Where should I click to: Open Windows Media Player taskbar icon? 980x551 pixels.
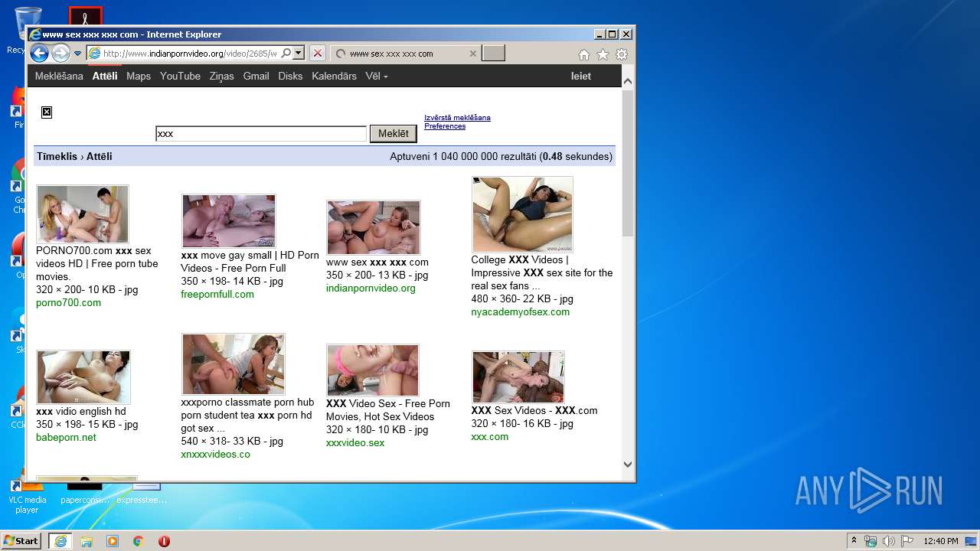tap(113, 541)
